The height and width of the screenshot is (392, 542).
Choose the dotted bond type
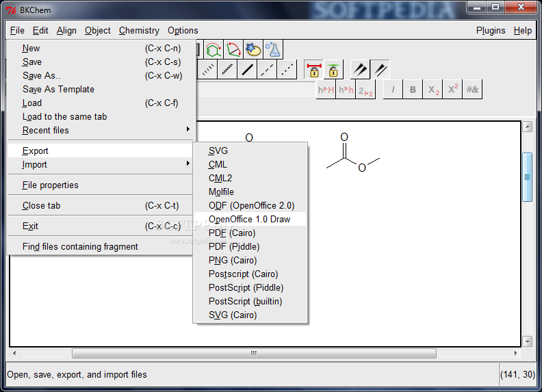click(287, 70)
